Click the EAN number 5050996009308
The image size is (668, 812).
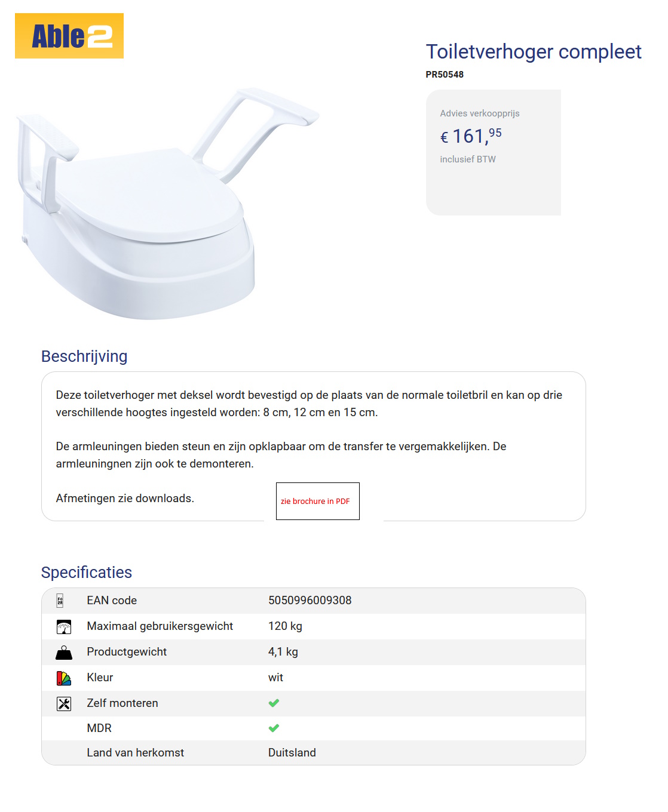click(x=310, y=601)
